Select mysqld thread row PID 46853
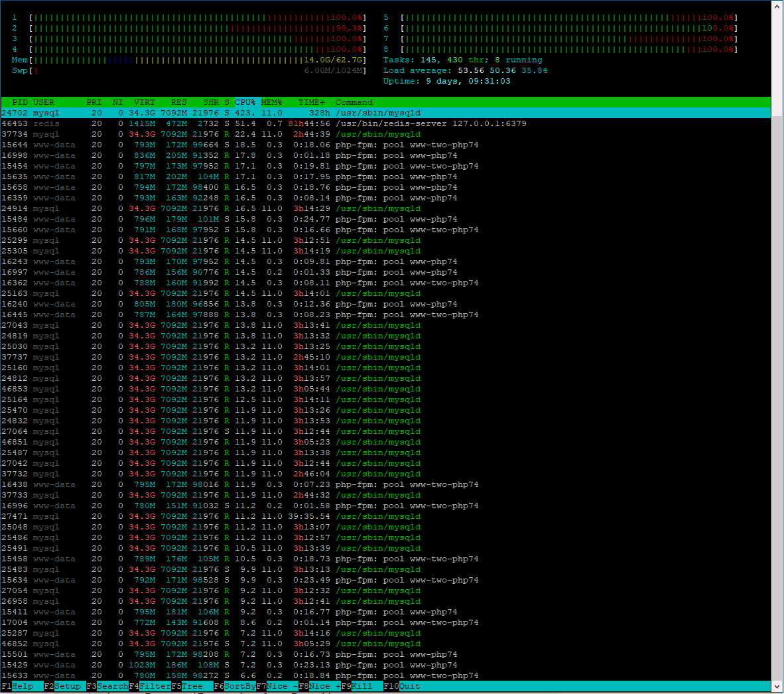The image size is (784, 694). click(385, 389)
